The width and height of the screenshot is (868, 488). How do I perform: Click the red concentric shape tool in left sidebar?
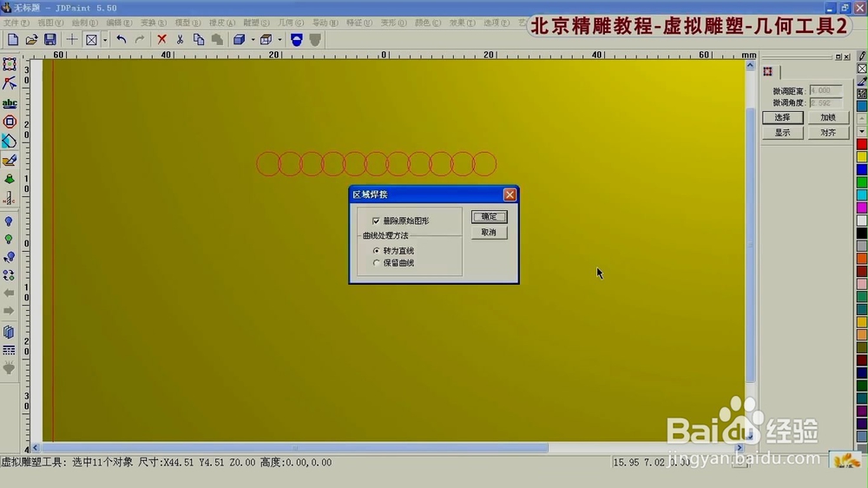pos(10,122)
